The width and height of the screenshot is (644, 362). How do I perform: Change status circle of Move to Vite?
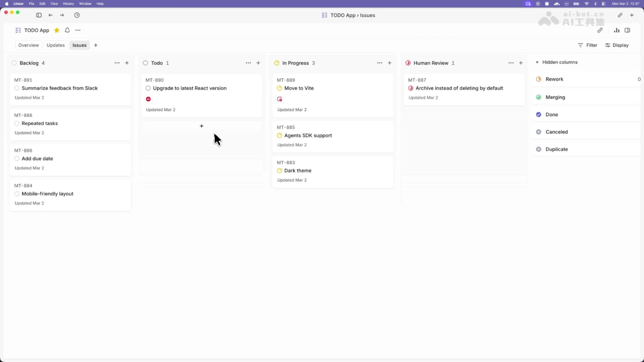[x=280, y=88]
